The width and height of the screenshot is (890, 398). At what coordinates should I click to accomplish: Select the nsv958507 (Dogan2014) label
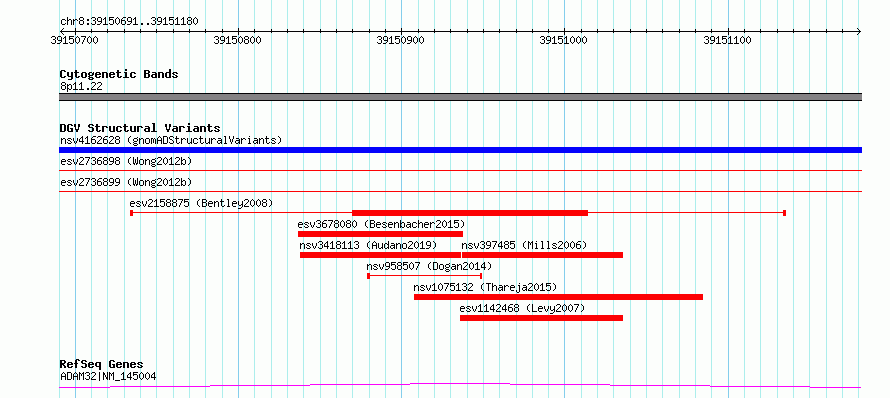point(429,266)
